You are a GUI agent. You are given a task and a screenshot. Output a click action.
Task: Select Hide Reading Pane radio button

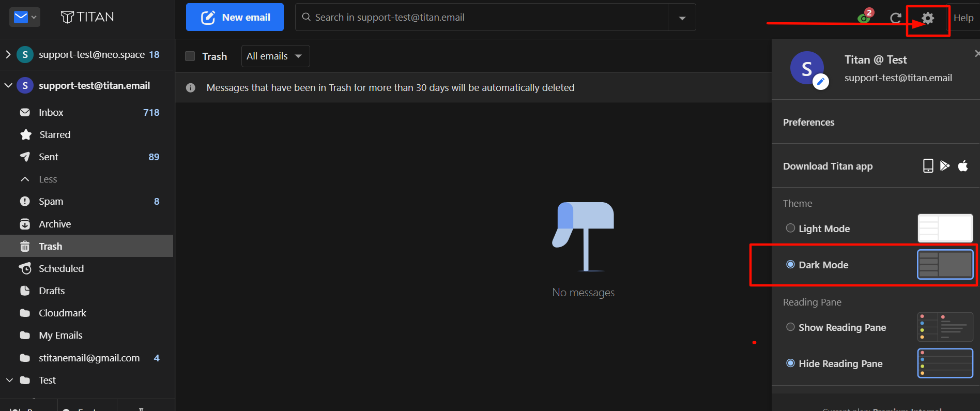pyautogui.click(x=790, y=363)
